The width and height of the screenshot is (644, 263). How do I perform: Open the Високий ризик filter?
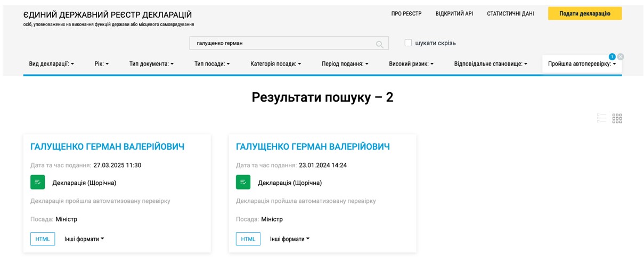click(x=411, y=64)
